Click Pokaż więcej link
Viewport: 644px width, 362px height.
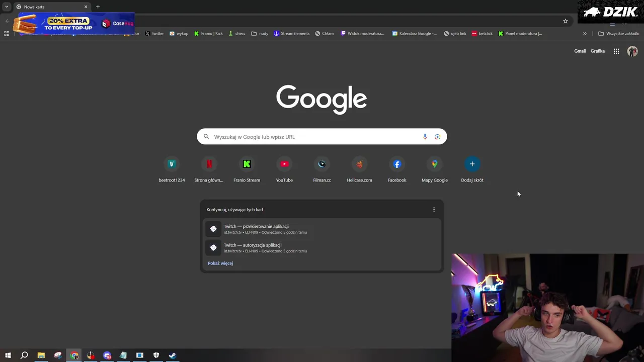click(220, 263)
